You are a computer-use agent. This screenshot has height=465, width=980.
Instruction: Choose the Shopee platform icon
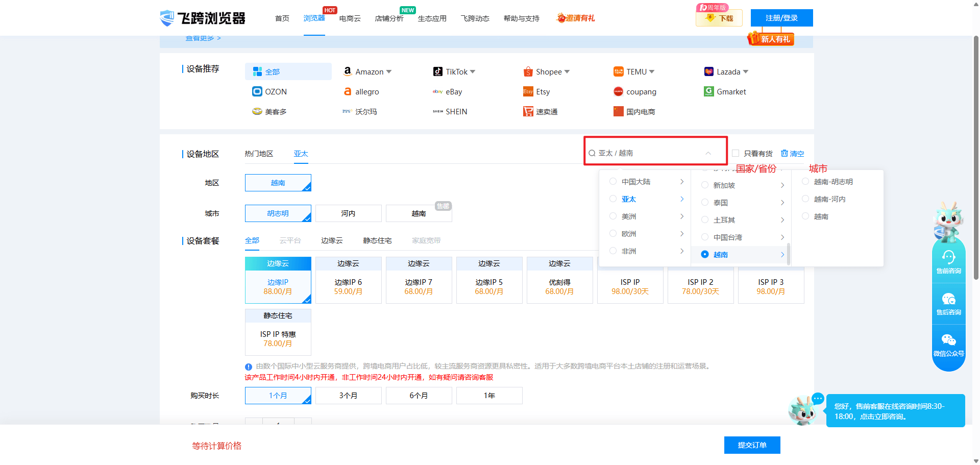click(x=528, y=72)
